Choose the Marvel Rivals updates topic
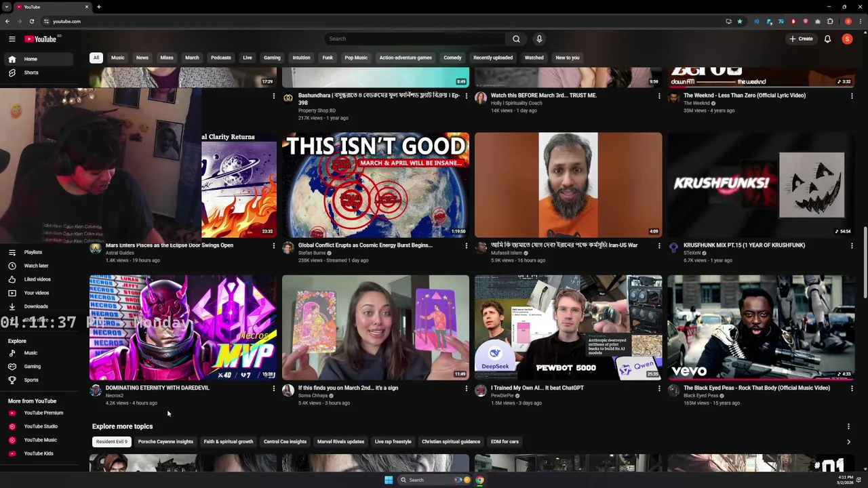The height and width of the screenshot is (488, 868). click(x=340, y=442)
